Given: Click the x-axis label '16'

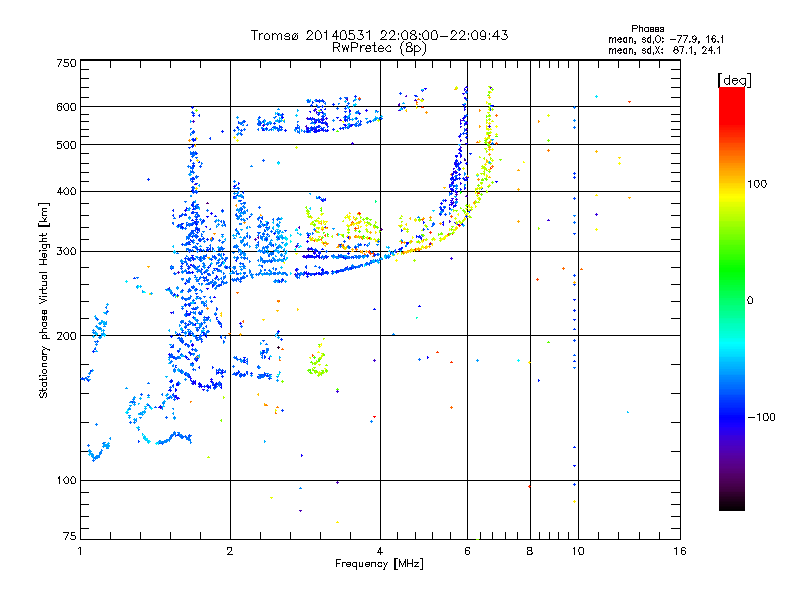Looking at the screenshot, I should click(680, 551).
